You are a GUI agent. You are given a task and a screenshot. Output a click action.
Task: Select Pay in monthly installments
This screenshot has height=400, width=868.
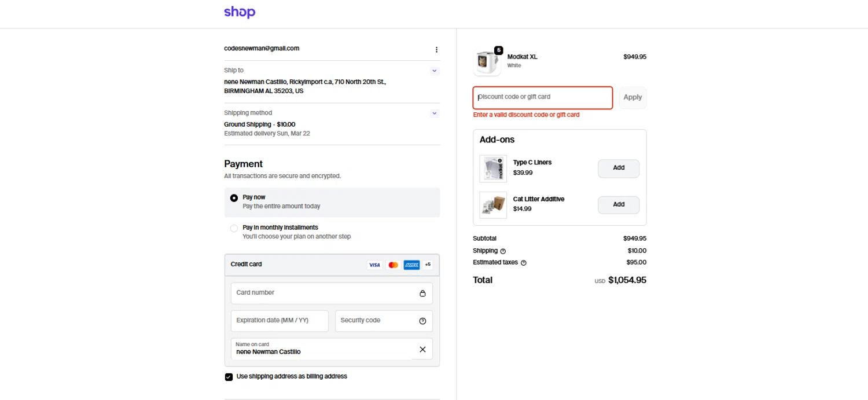click(234, 228)
